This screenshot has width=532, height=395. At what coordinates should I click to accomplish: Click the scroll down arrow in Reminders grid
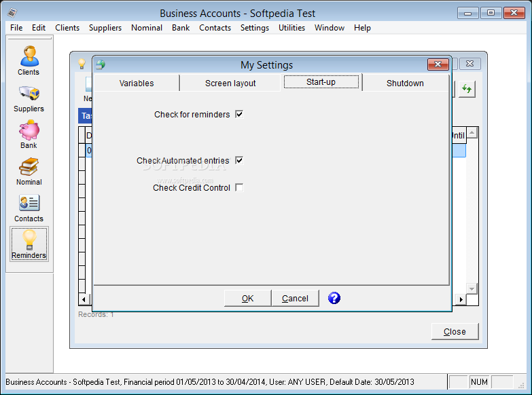click(x=472, y=288)
